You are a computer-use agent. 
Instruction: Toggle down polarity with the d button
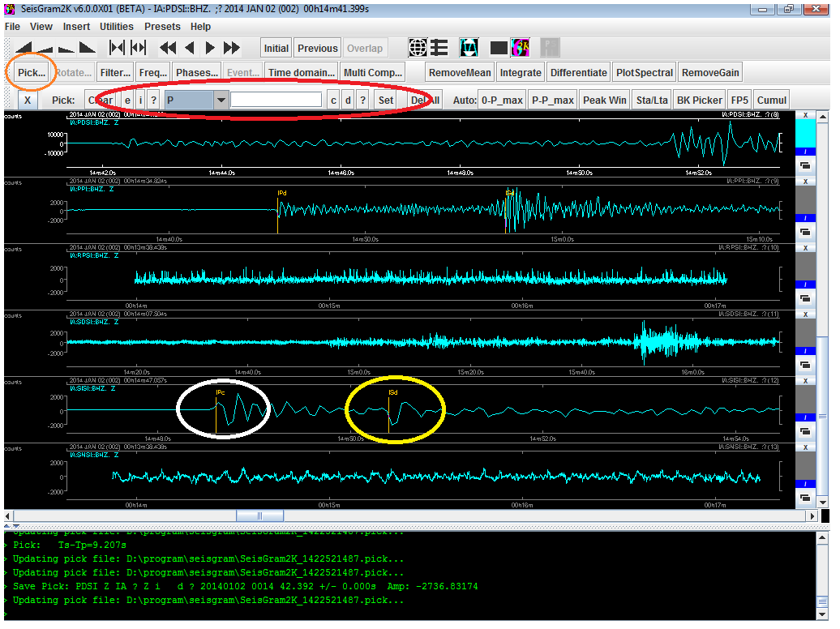click(346, 99)
